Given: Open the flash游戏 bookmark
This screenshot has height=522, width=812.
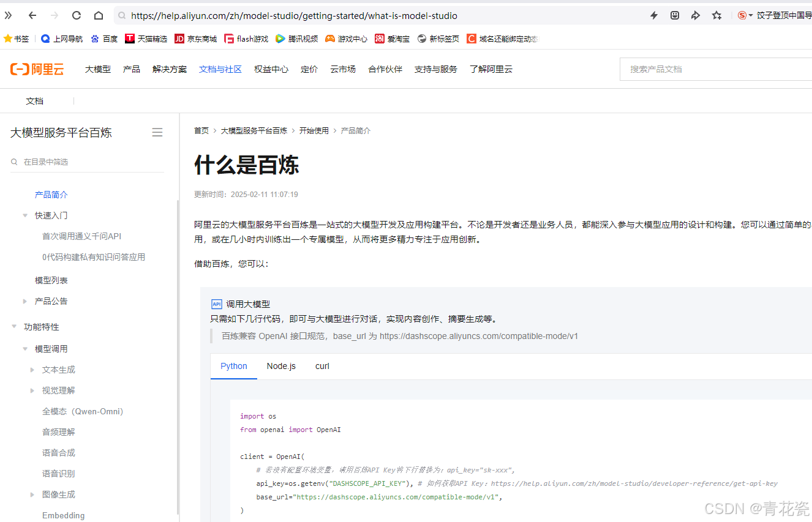Looking at the screenshot, I should pos(246,39).
